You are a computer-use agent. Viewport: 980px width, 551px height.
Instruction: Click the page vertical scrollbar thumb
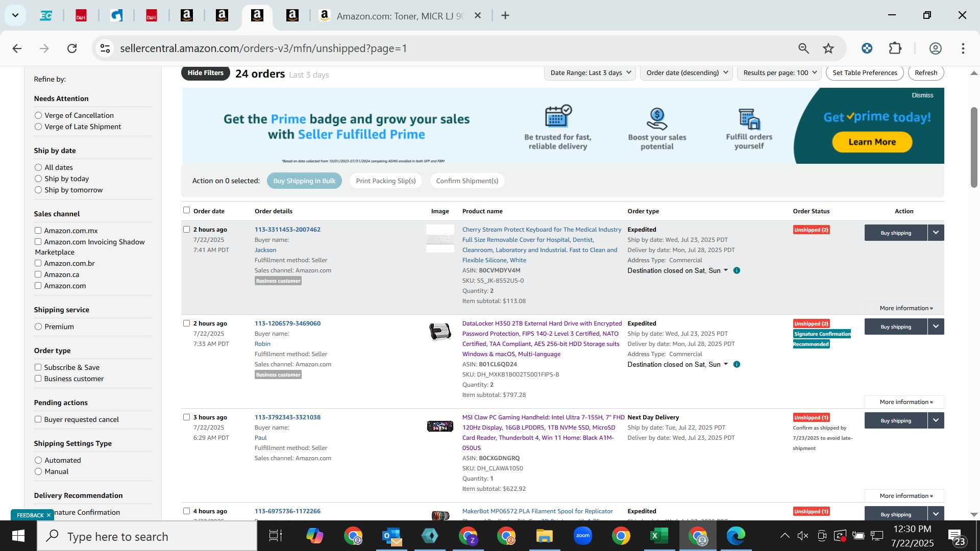pos(974,148)
